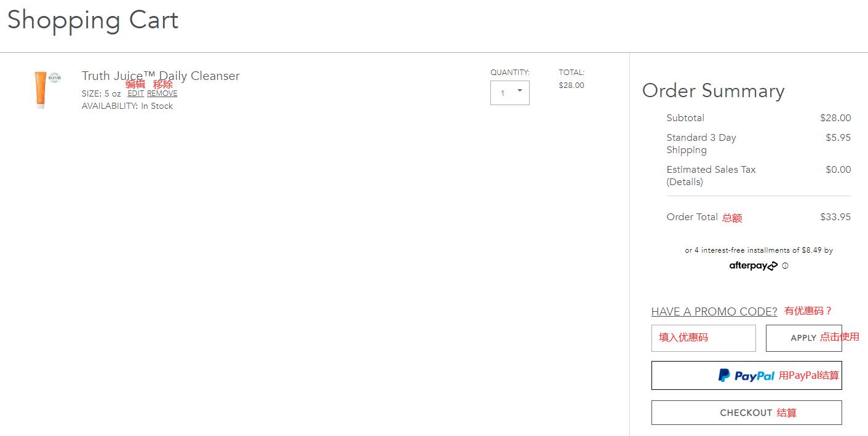Click the Order Summary heading
The height and width of the screenshot is (436, 868).
click(x=713, y=91)
